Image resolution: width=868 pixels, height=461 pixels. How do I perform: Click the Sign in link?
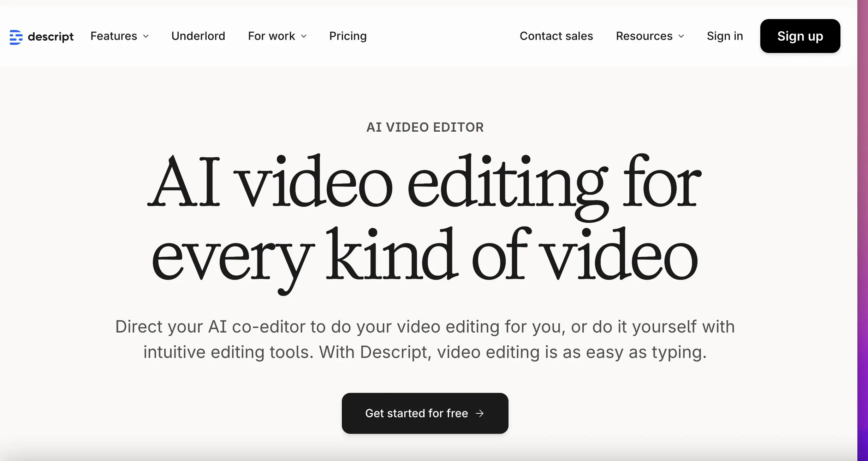725,36
